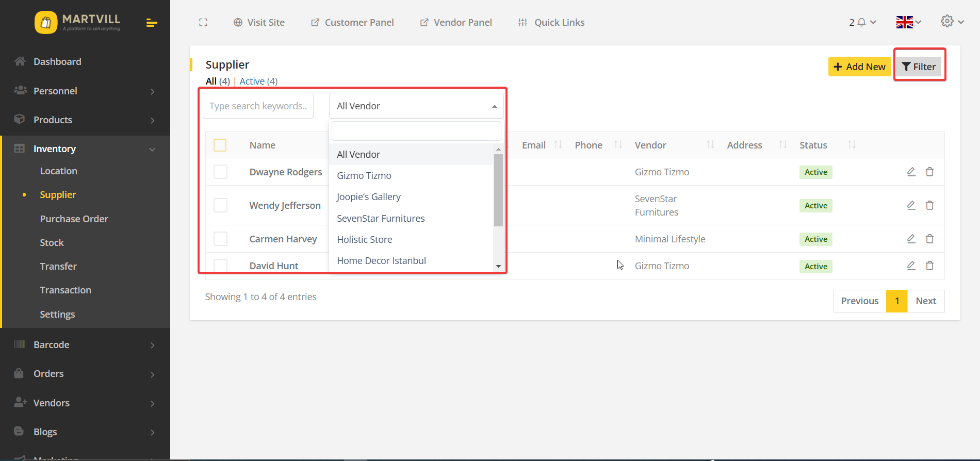Edit Dwayne Rodgers supplier pencil icon
The width and height of the screenshot is (980, 461).
911,172
